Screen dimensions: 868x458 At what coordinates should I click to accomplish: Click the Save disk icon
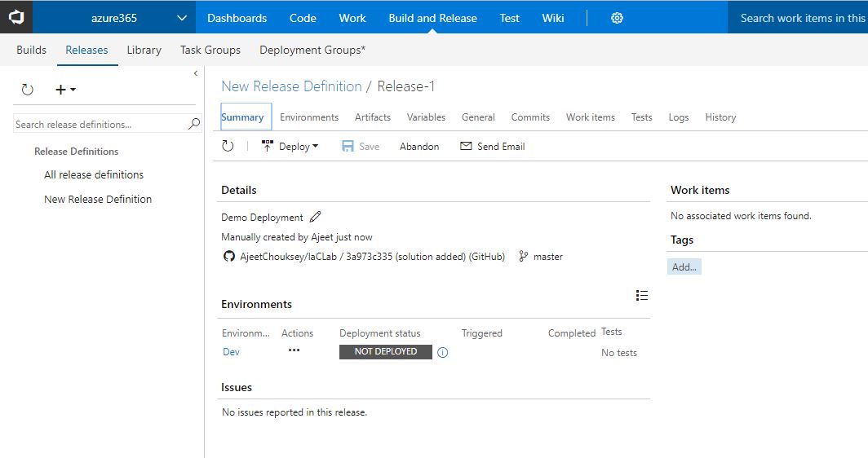(347, 146)
